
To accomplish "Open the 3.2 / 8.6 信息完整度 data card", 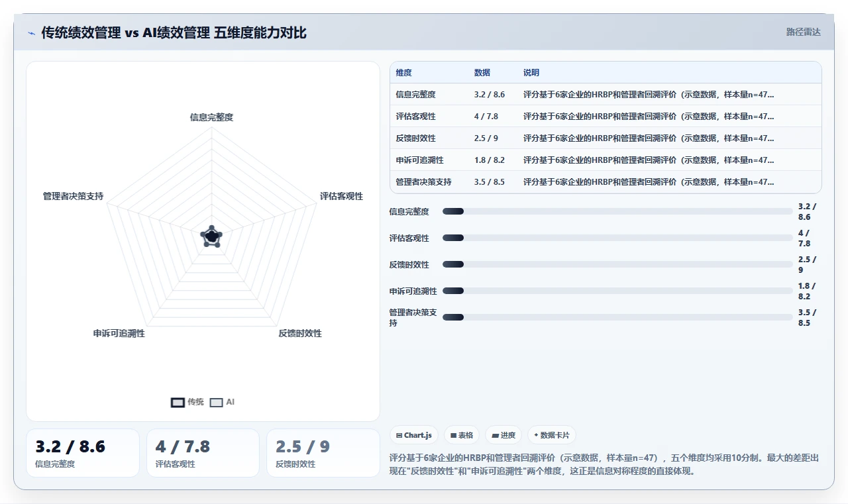I will pos(83,453).
